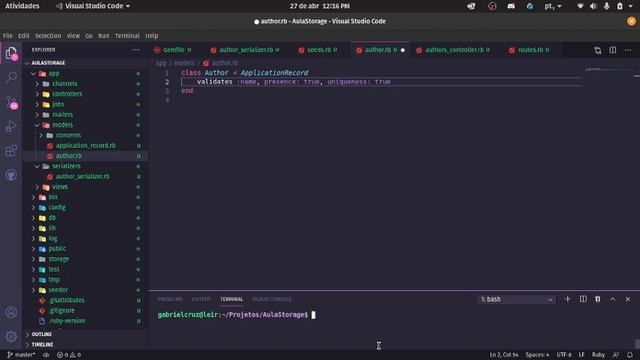
Task: Open the File menu
Action: pos(8,36)
